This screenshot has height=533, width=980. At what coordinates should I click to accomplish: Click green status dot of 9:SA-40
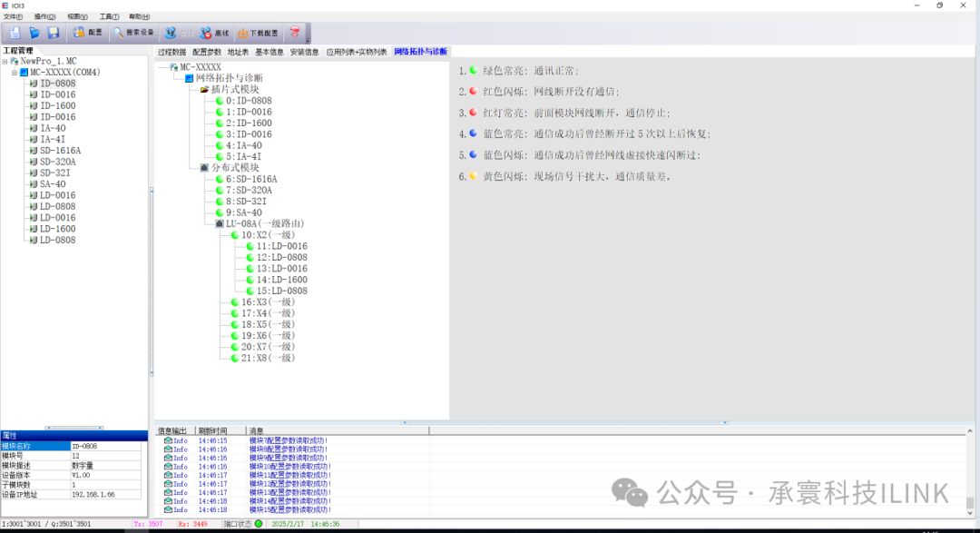pos(220,212)
